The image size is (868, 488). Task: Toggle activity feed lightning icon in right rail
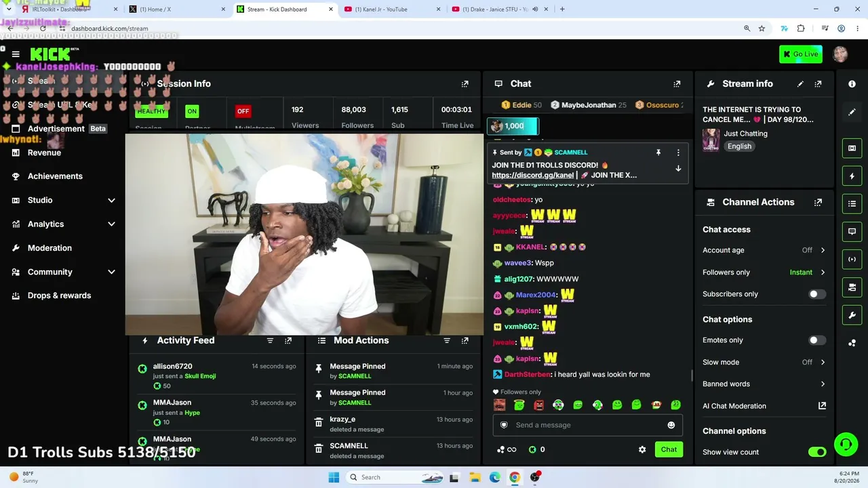(x=852, y=176)
